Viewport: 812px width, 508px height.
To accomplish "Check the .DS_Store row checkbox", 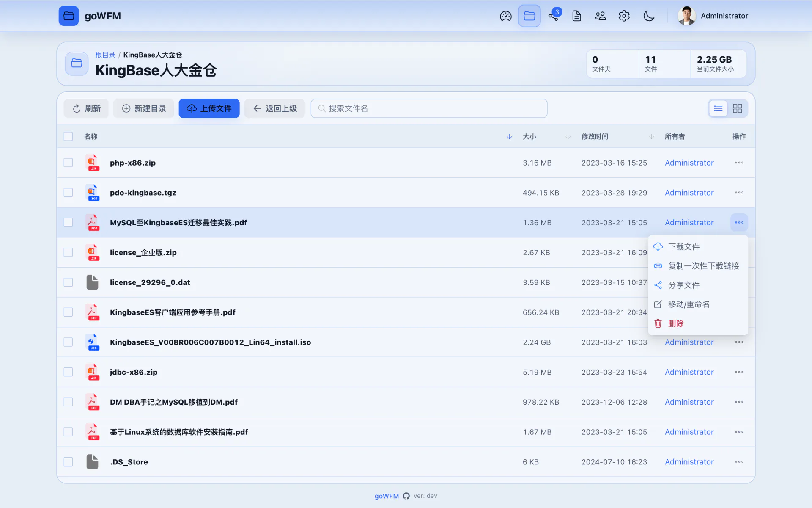I will [x=68, y=462].
